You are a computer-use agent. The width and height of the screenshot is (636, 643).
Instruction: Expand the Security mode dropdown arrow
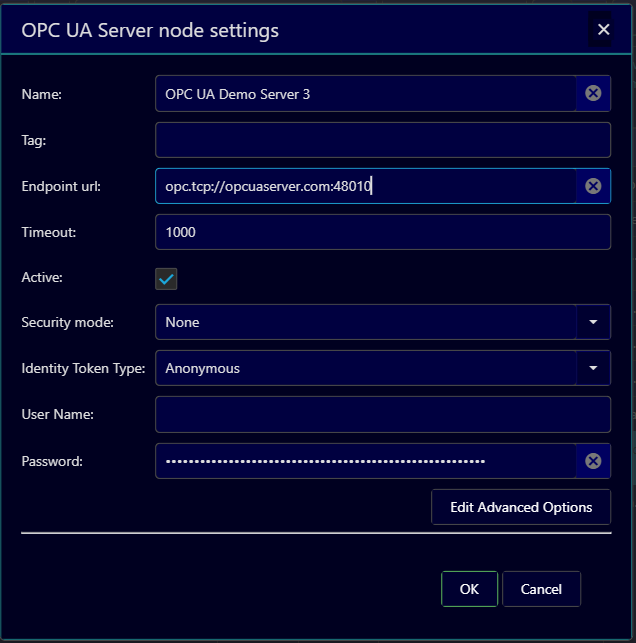[593, 322]
